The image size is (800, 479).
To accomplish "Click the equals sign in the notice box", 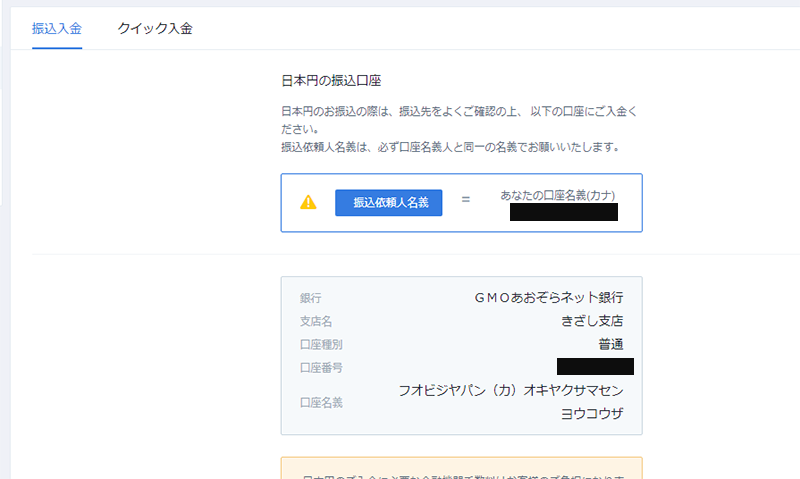I will pyautogui.click(x=465, y=200).
